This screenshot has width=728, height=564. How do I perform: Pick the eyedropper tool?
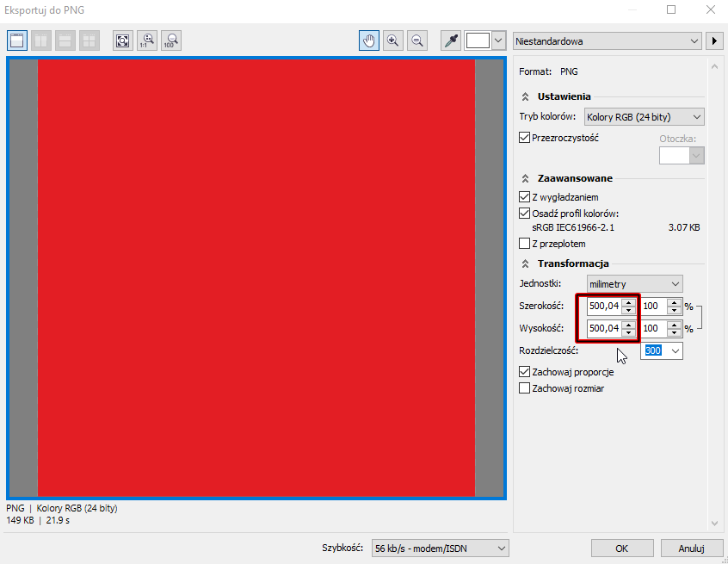pos(450,40)
